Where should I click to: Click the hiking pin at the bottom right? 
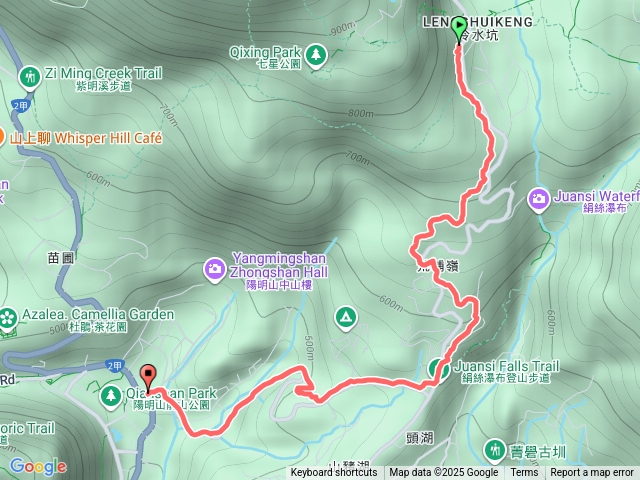coord(495,451)
